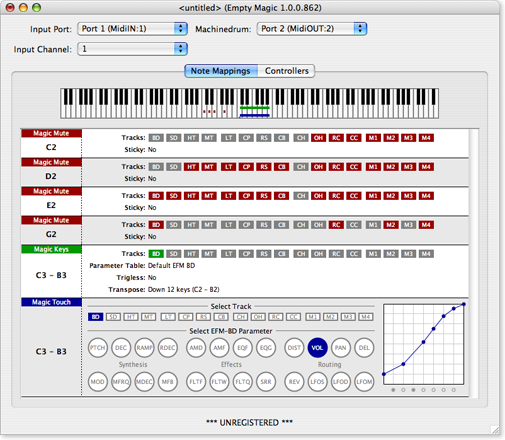Choose the LFOD parameter circle
The height and width of the screenshot is (440, 505).
(x=341, y=382)
